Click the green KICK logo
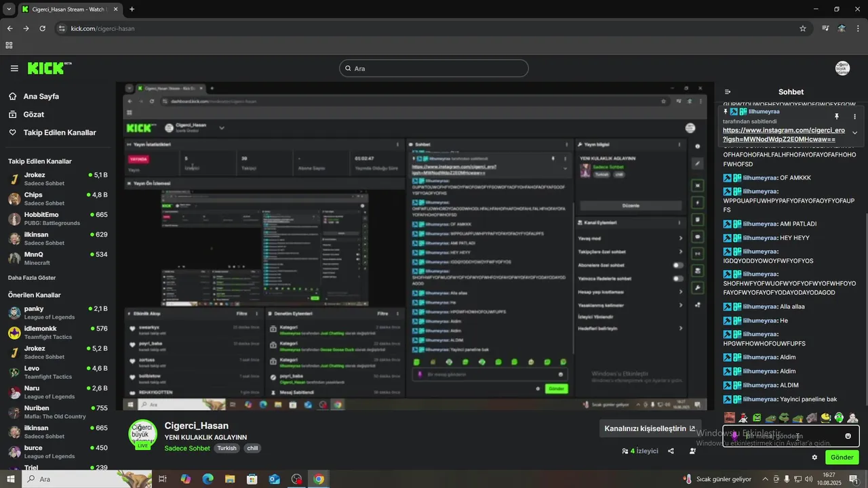 49,68
